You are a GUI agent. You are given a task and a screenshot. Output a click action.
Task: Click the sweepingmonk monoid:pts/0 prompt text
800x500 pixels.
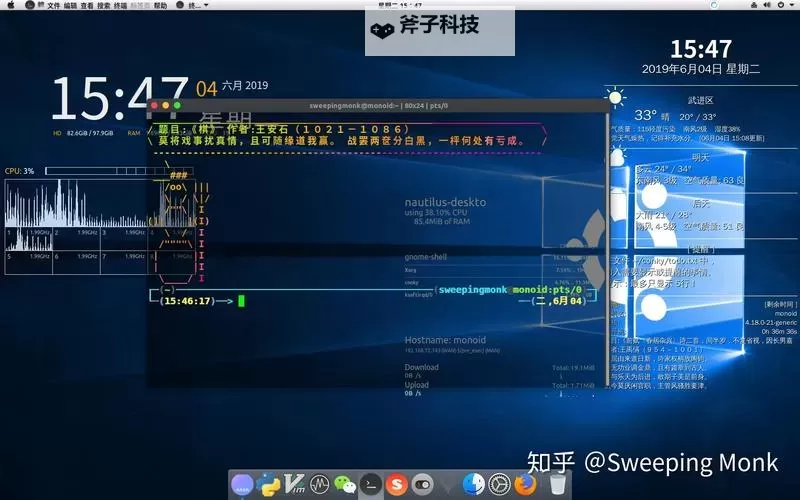510,290
